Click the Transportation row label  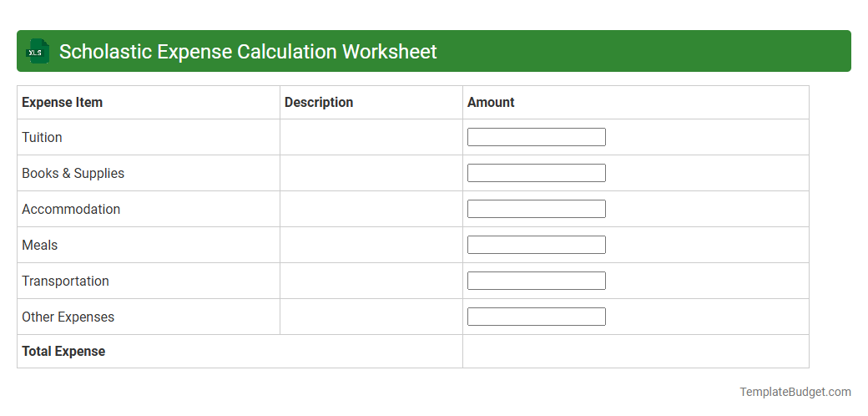pyautogui.click(x=65, y=282)
